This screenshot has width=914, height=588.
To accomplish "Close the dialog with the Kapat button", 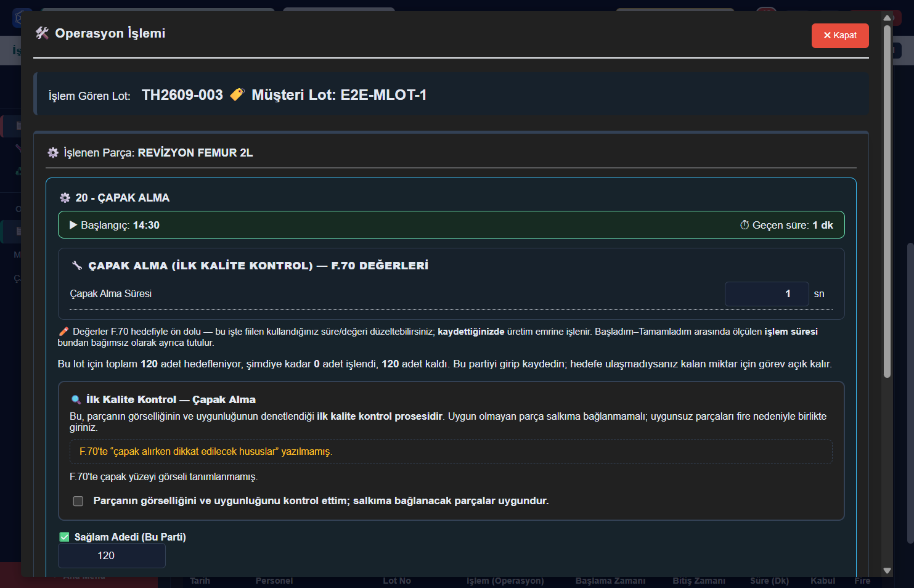I will tap(839, 35).
